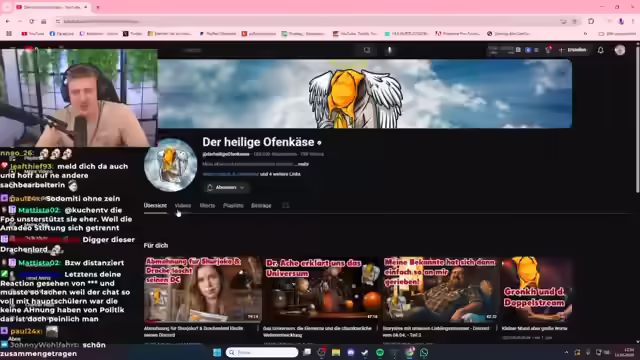Click the YouTube search magnifier icon
The image size is (640, 360).
[367, 50]
